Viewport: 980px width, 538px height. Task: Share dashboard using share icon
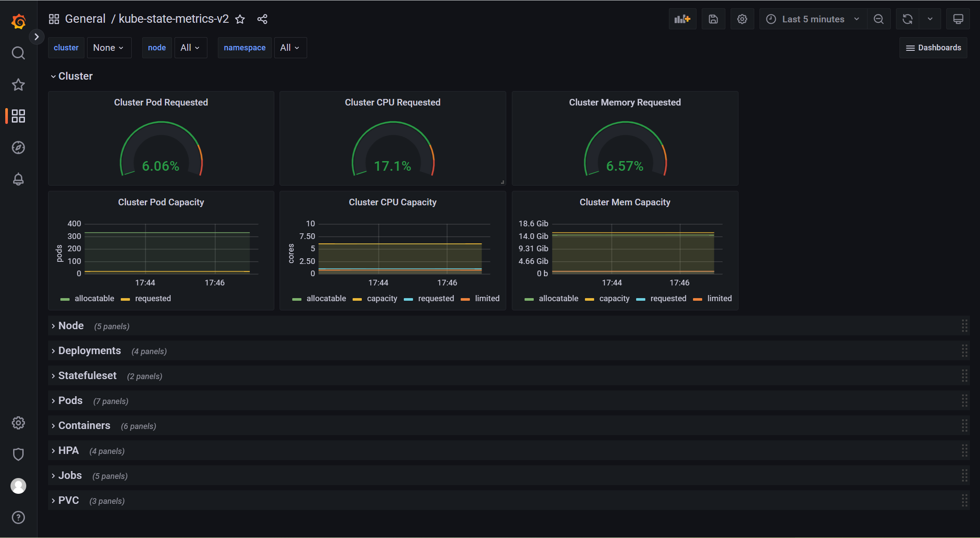coord(262,19)
